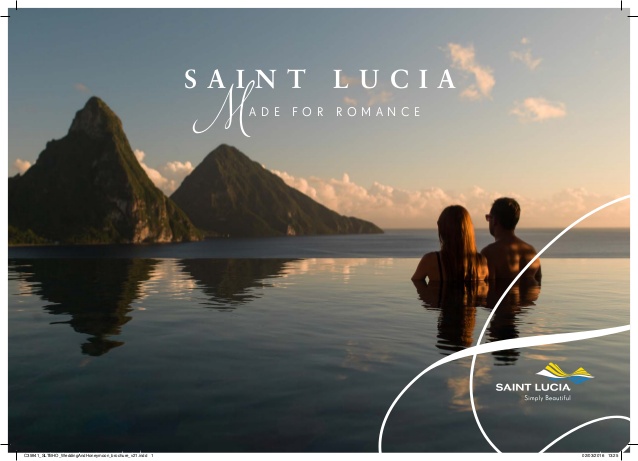This screenshot has width=638, height=461.
Task: Click the date stamp at bottom right
Action: click(600, 456)
